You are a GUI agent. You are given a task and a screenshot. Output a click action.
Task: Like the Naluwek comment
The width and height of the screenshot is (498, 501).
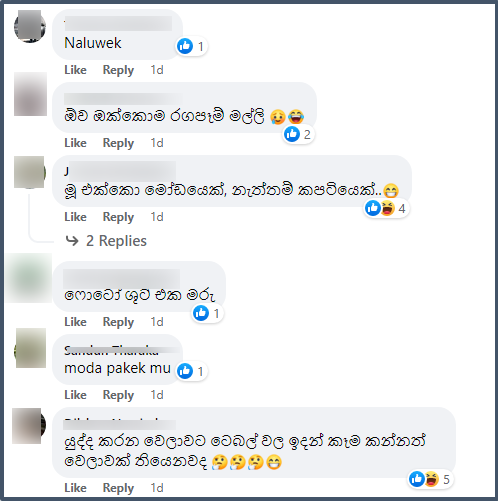click(75, 70)
